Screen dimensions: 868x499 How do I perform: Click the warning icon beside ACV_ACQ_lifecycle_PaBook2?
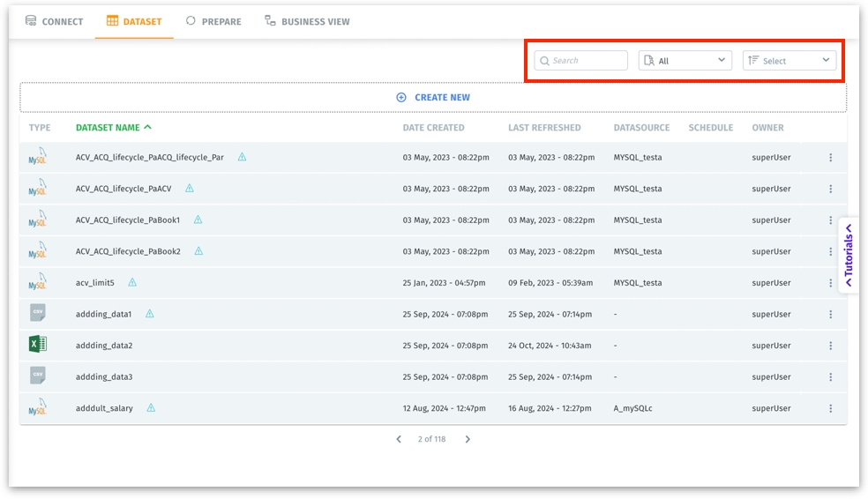coord(198,251)
